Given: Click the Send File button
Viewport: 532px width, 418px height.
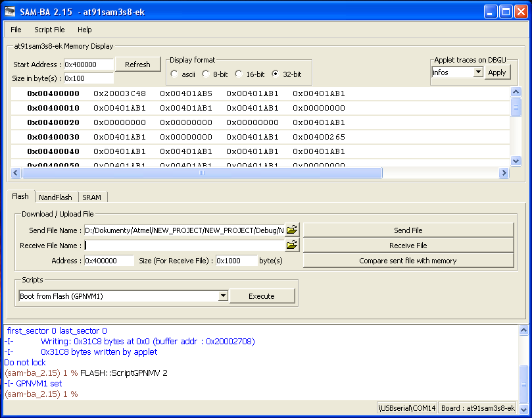Looking at the screenshot, I should 408,230.
